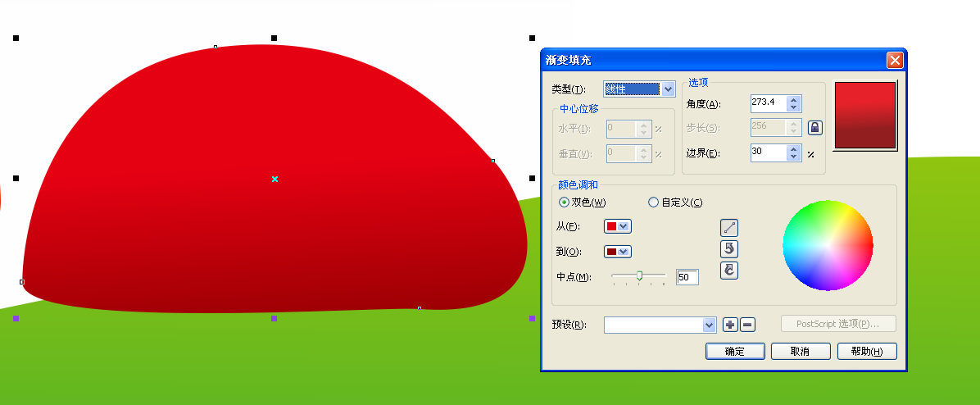Select counterclockwise color path icon
Viewport: 980px width, 405px height.
(x=728, y=248)
